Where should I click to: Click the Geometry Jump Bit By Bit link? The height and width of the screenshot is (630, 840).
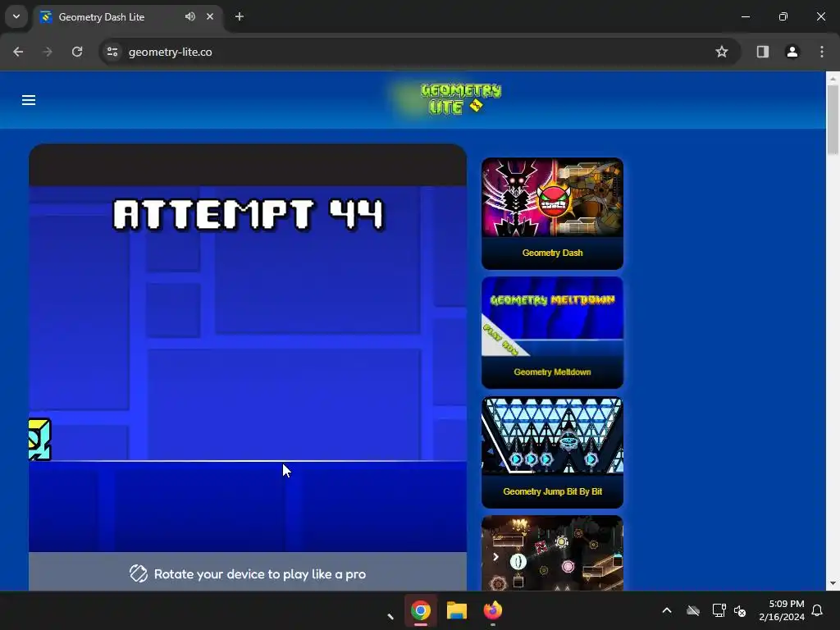(x=552, y=491)
